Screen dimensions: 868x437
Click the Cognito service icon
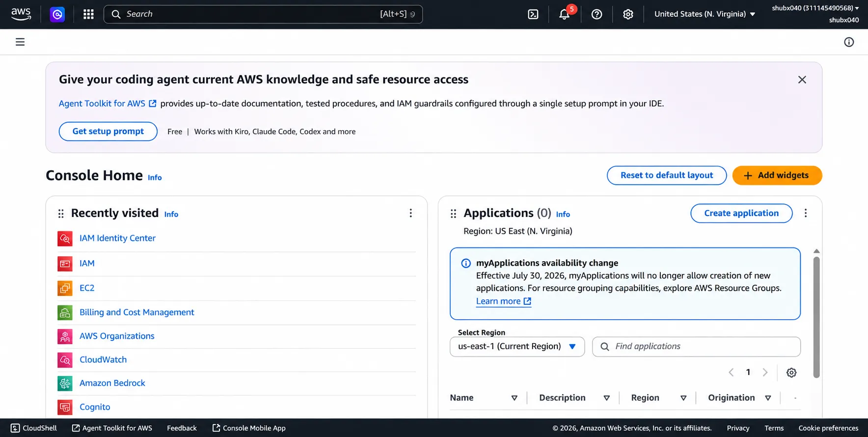coord(65,407)
